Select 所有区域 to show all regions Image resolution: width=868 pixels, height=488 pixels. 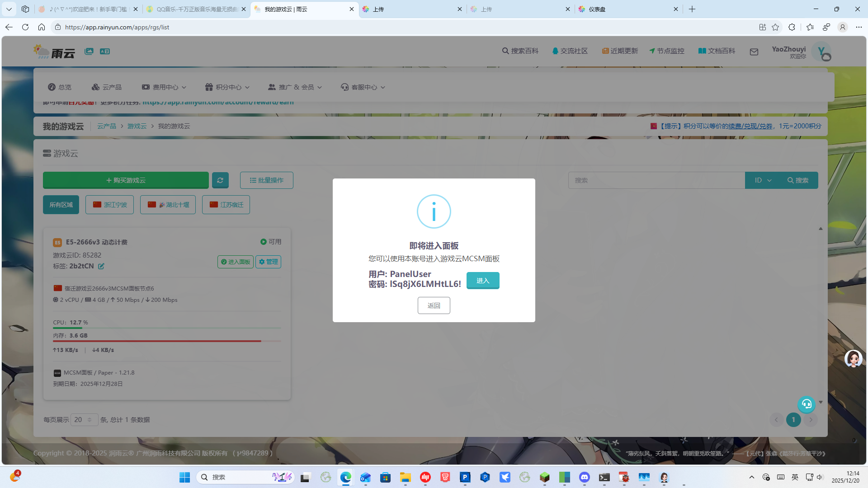[61, 204]
